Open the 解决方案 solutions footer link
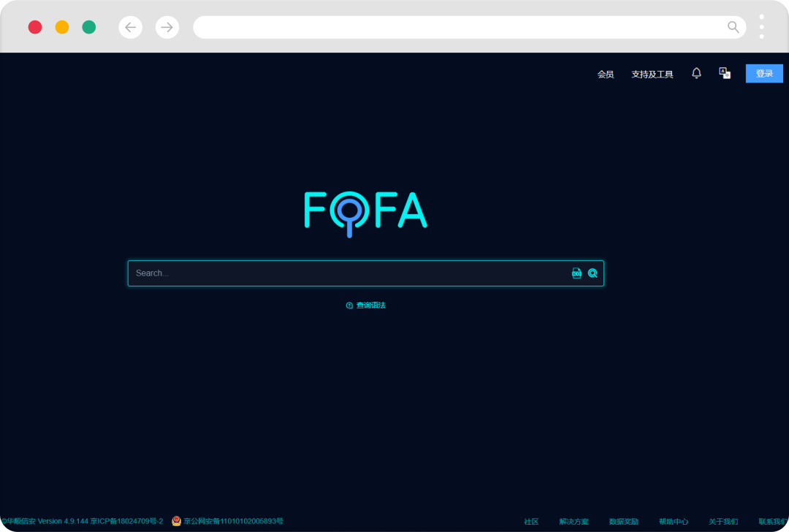Image resolution: width=789 pixels, height=532 pixels. [573, 522]
